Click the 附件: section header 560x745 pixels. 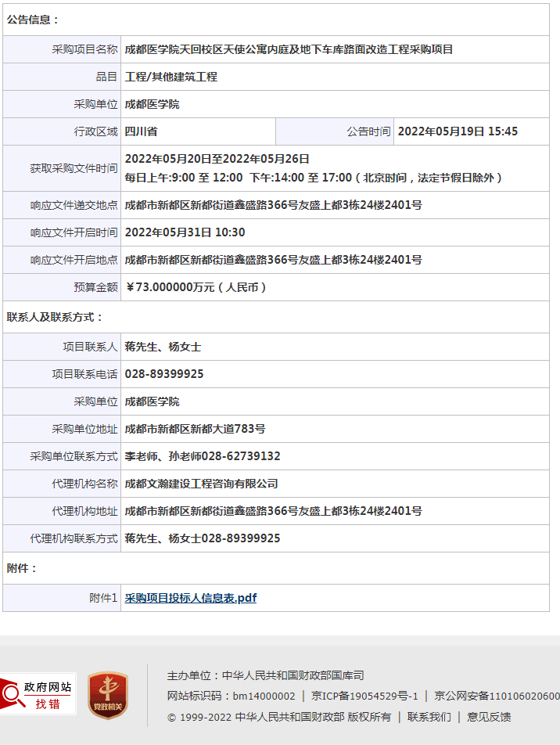pyautogui.click(x=21, y=568)
